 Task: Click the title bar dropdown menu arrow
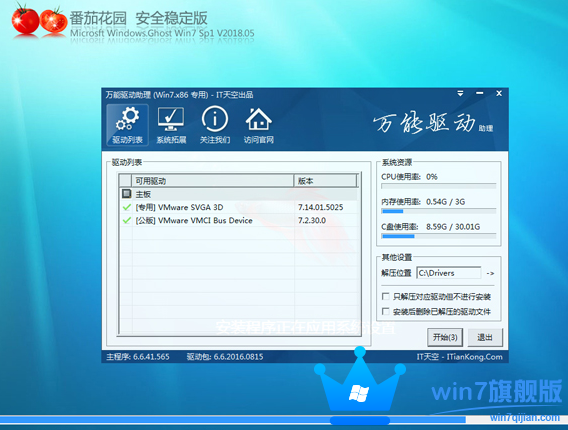[460, 93]
